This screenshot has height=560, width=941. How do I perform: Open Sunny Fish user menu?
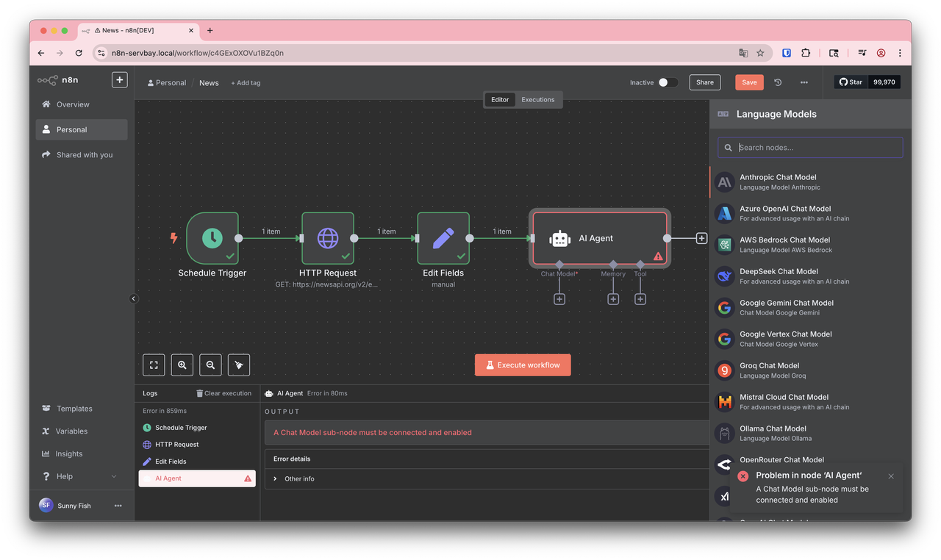(118, 506)
